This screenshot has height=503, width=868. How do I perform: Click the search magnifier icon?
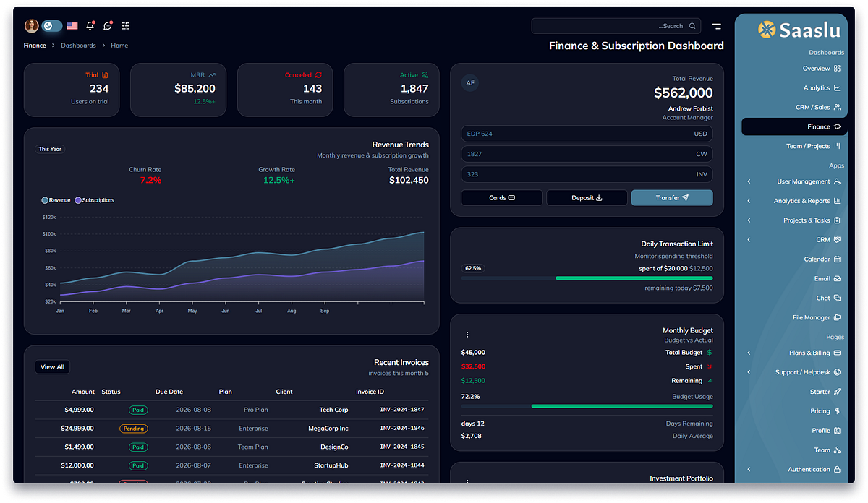pyautogui.click(x=692, y=26)
